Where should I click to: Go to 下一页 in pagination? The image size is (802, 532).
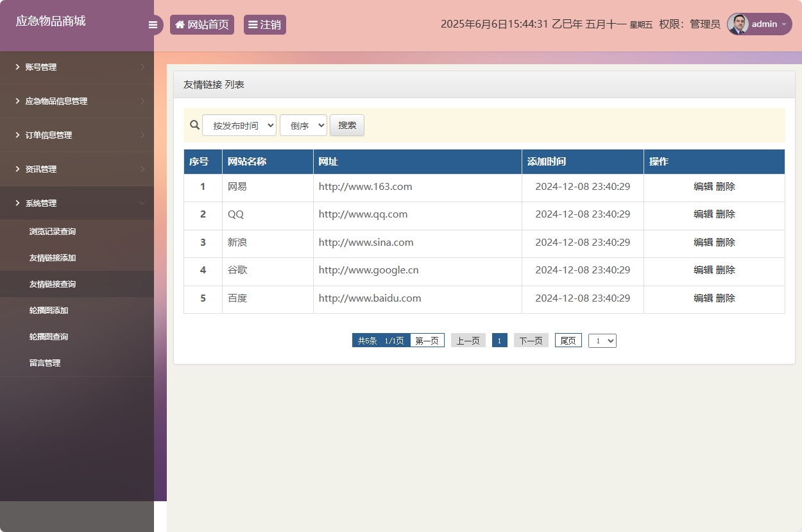531,341
